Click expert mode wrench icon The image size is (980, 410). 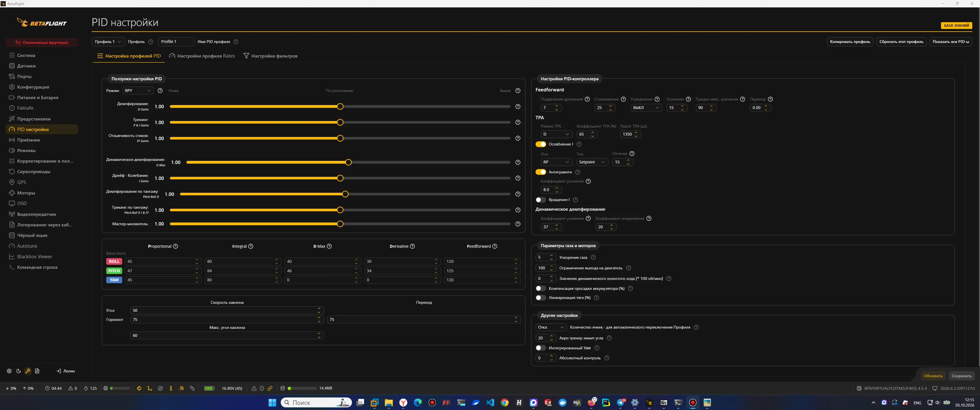click(28, 371)
